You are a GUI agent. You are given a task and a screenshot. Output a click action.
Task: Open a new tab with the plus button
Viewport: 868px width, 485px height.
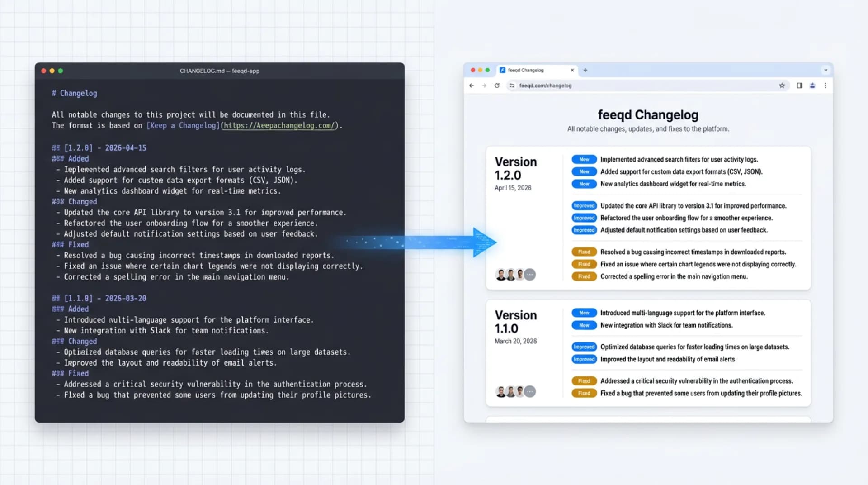tap(585, 70)
